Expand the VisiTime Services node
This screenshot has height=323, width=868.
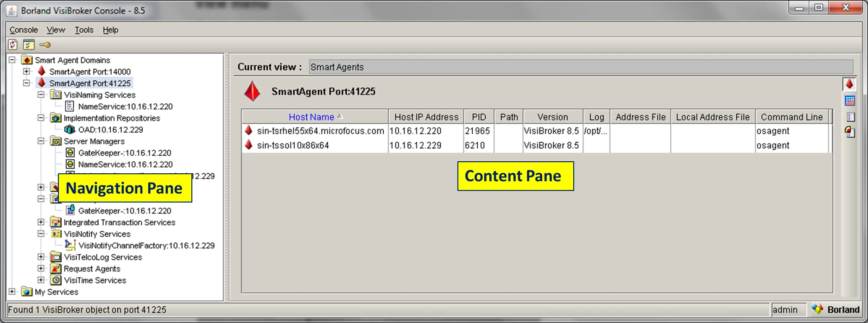(41, 280)
